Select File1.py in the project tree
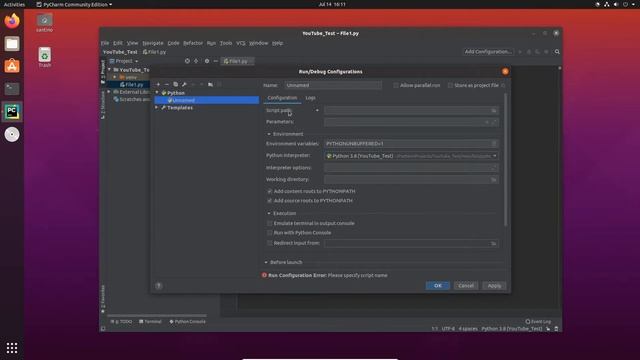This screenshot has height=360, width=640. 131,84
